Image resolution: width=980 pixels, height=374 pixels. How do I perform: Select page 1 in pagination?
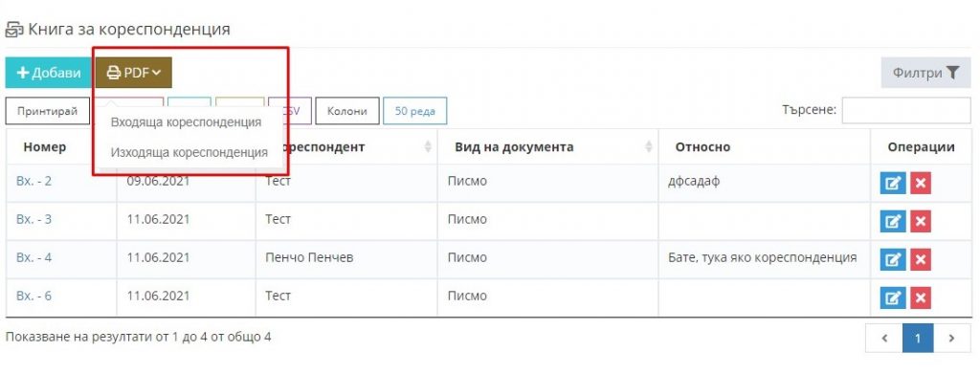[918, 339]
